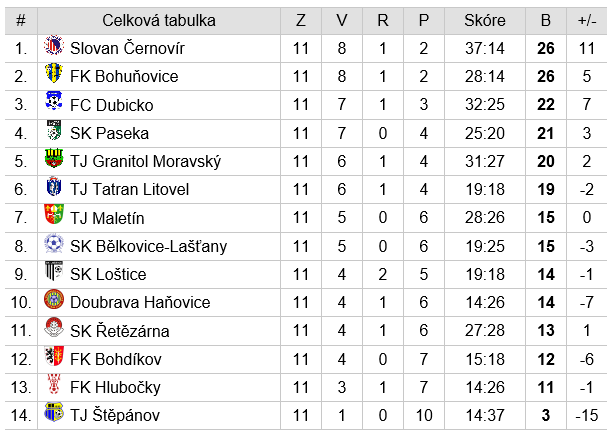Click the Skóre column header
The width and height of the screenshot is (614, 430).
pyautogui.click(x=484, y=21)
